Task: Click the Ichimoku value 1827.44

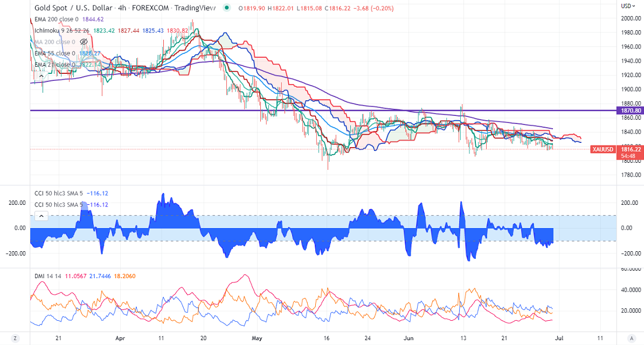Action: click(x=129, y=31)
